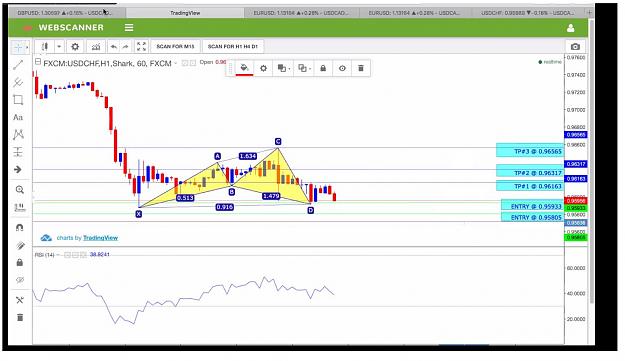Select the XABCD pattern tool

tap(18, 135)
